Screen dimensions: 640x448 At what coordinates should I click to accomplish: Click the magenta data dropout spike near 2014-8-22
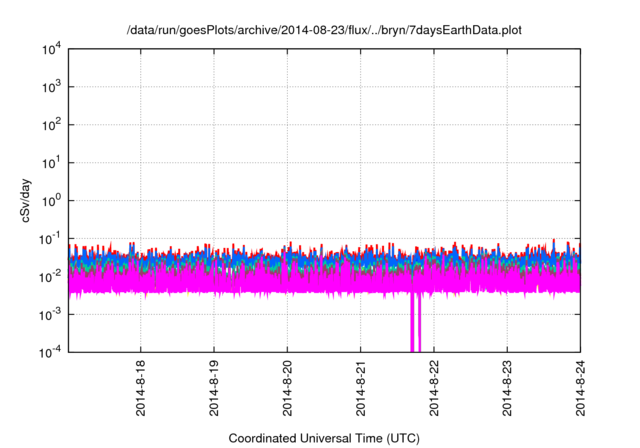416,322
